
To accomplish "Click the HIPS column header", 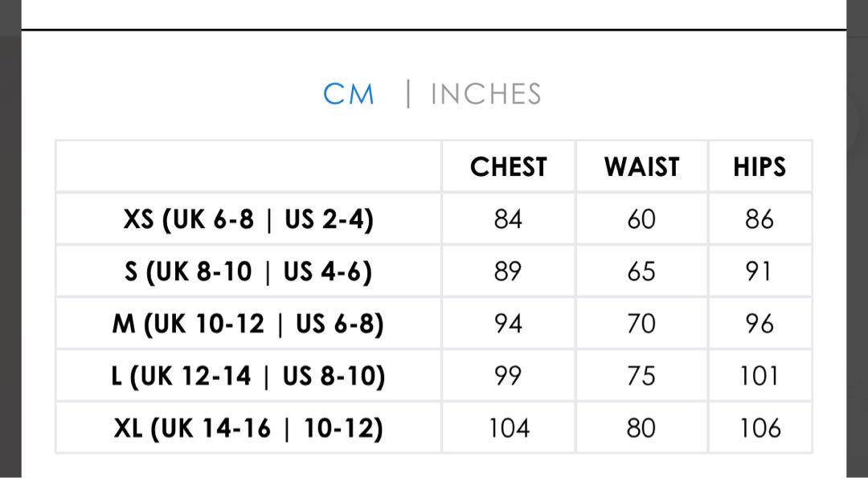I will click(759, 167).
